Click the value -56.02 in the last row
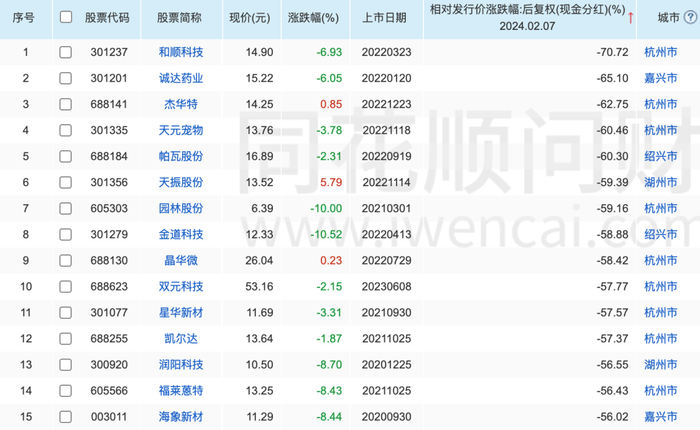This screenshot has height=430, width=700. [x=612, y=417]
